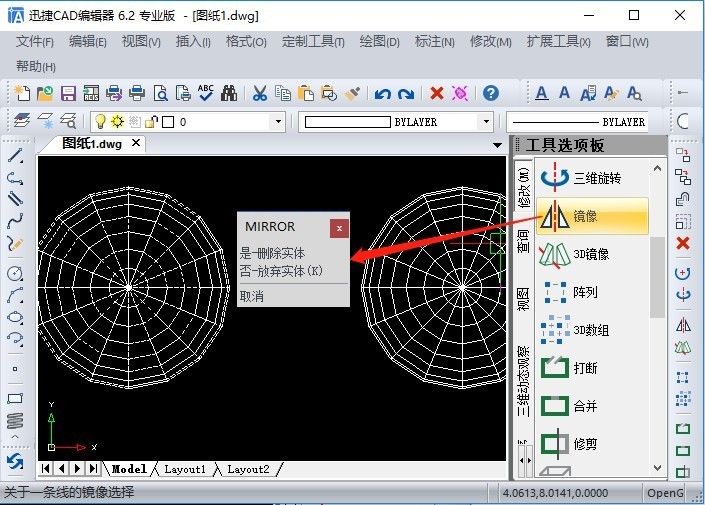Toggle layer freeze sun icon
Image resolution: width=705 pixels, height=505 pixels.
tap(117, 121)
